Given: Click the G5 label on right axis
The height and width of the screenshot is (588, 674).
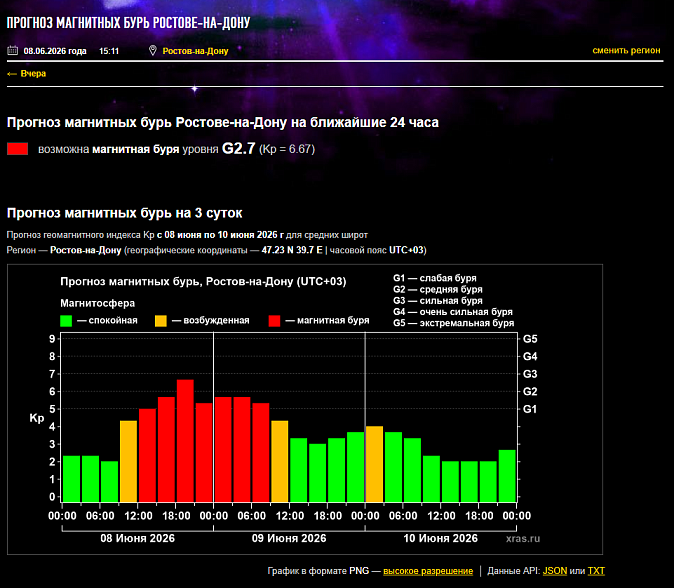Looking at the screenshot, I should point(530,339).
